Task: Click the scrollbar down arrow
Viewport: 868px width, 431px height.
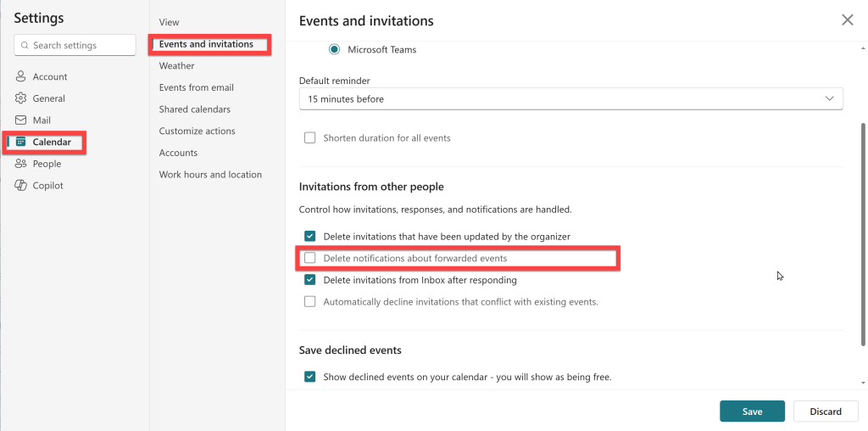Action: coord(864,383)
